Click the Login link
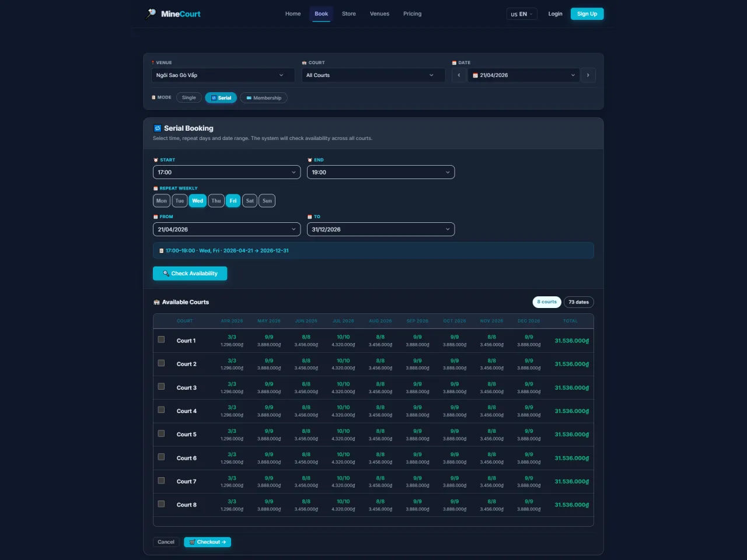Viewport: 747px width, 560px height. coord(556,14)
